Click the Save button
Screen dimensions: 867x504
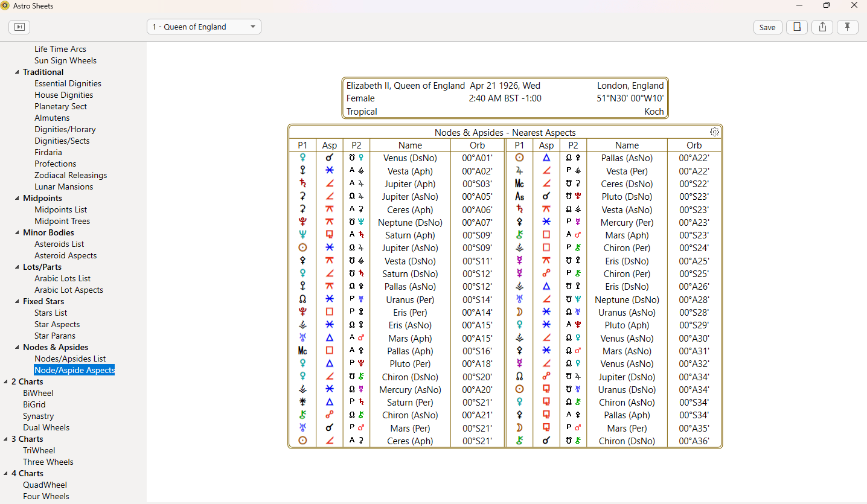767,27
